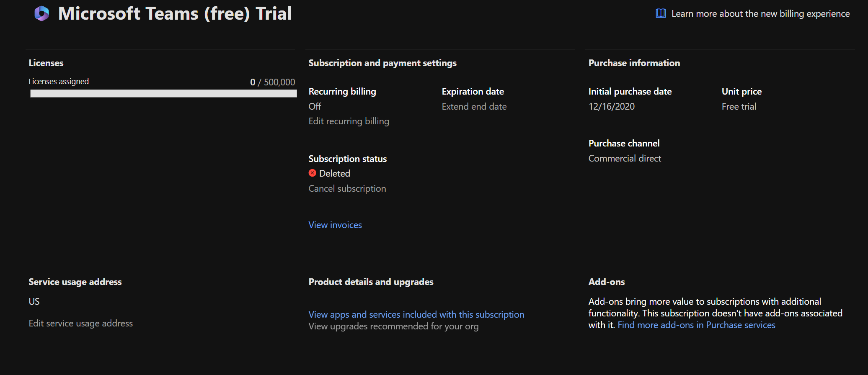This screenshot has width=868, height=375.
Task: Click Edit recurring billing
Action: click(349, 121)
